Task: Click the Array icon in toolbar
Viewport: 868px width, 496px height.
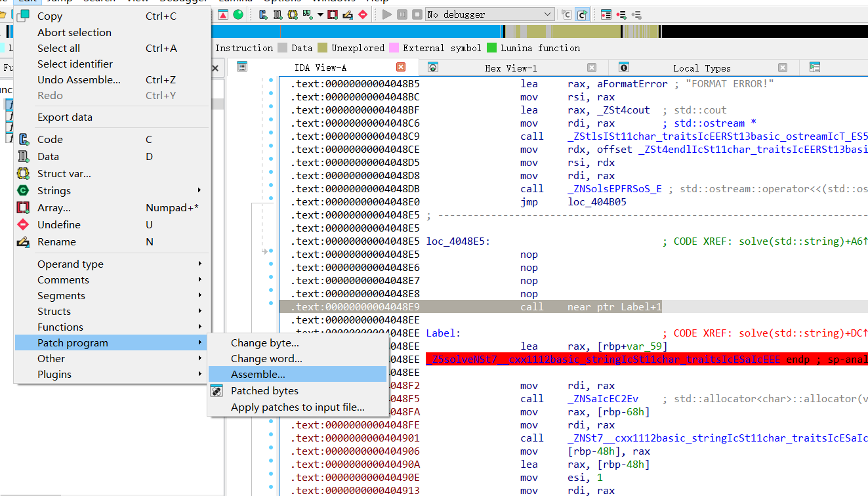Action: [333, 14]
